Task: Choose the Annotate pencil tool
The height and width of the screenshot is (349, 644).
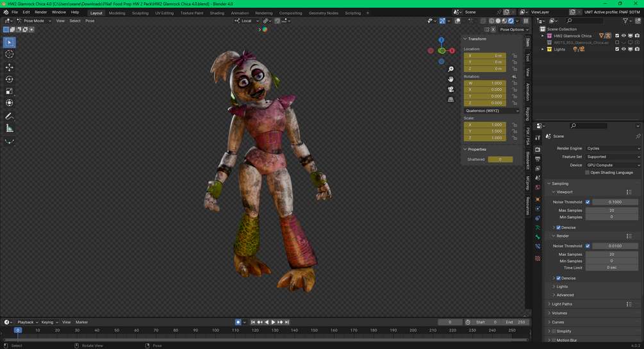Action: pyautogui.click(x=10, y=116)
